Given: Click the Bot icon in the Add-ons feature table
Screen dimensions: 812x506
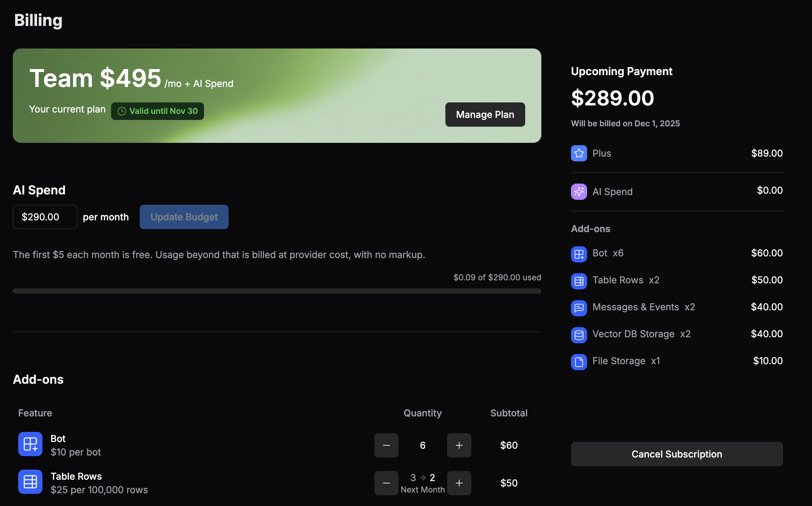Looking at the screenshot, I should click(30, 444).
